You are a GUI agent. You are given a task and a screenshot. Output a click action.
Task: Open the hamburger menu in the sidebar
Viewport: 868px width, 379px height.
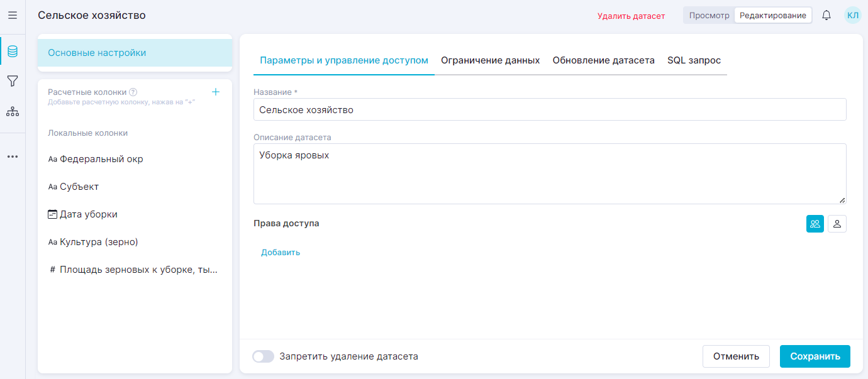pyautogui.click(x=12, y=15)
